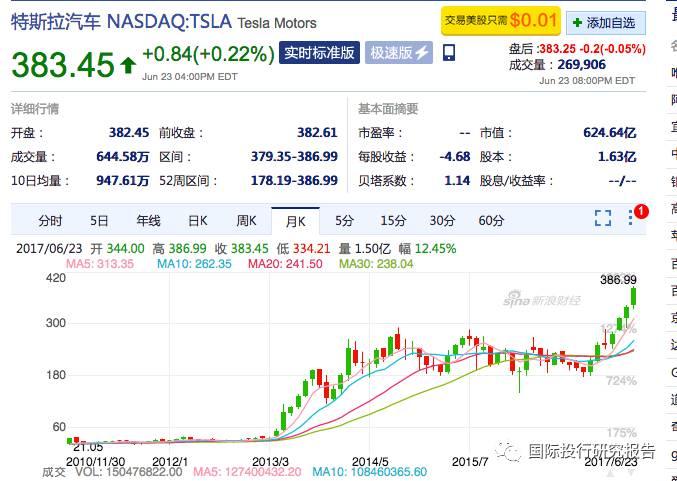Switch to the 5日 chart tab
The image size is (677, 481).
[99, 221]
